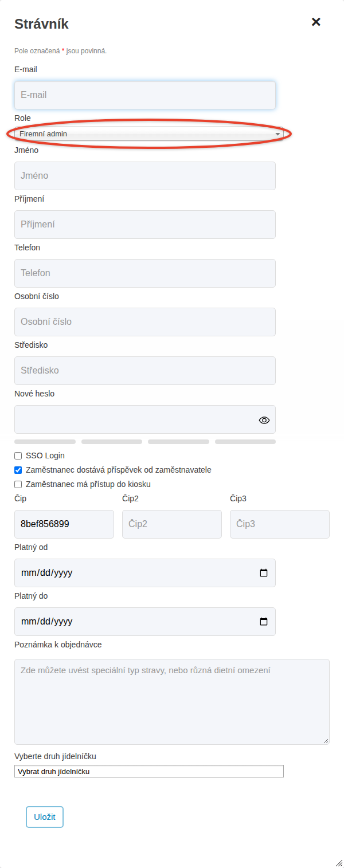Close the Strávník dialog with X
This screenshot has width=344, height=868.
click(316, 22)
